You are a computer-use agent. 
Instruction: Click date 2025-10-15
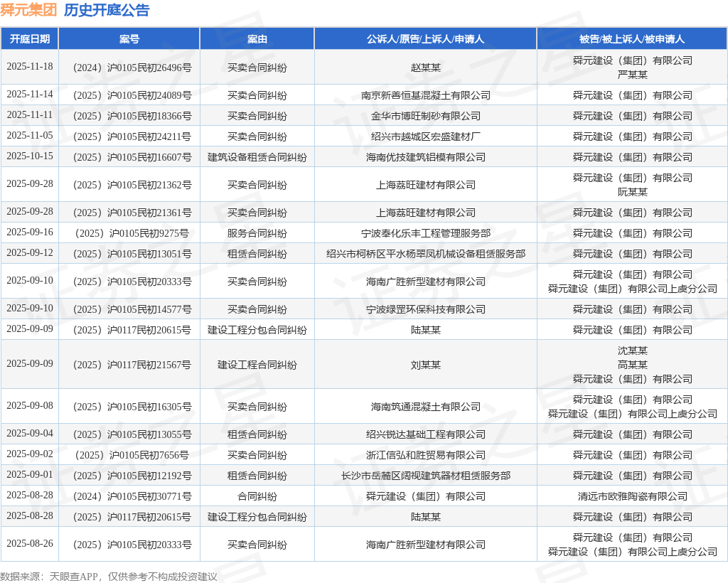point(30,156)
